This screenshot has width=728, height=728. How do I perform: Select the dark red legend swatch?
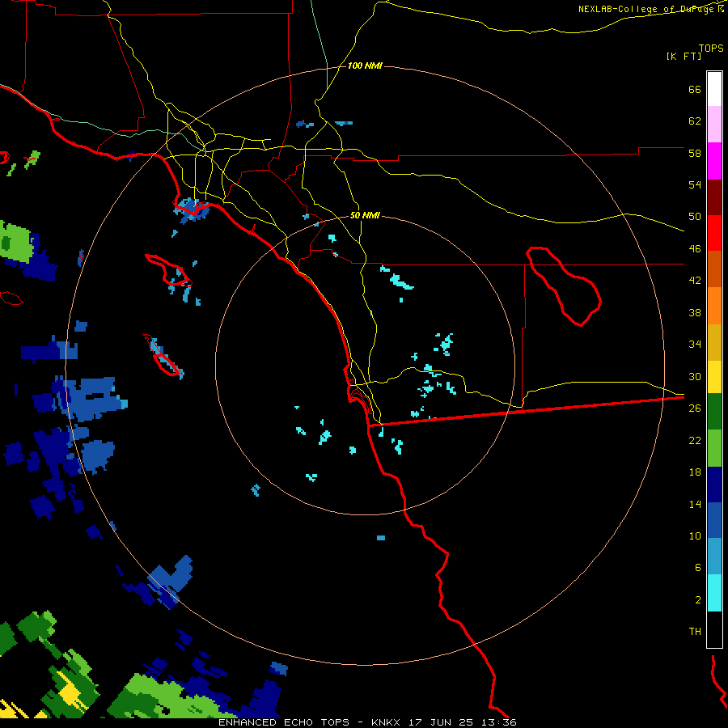tap(714, 197)
